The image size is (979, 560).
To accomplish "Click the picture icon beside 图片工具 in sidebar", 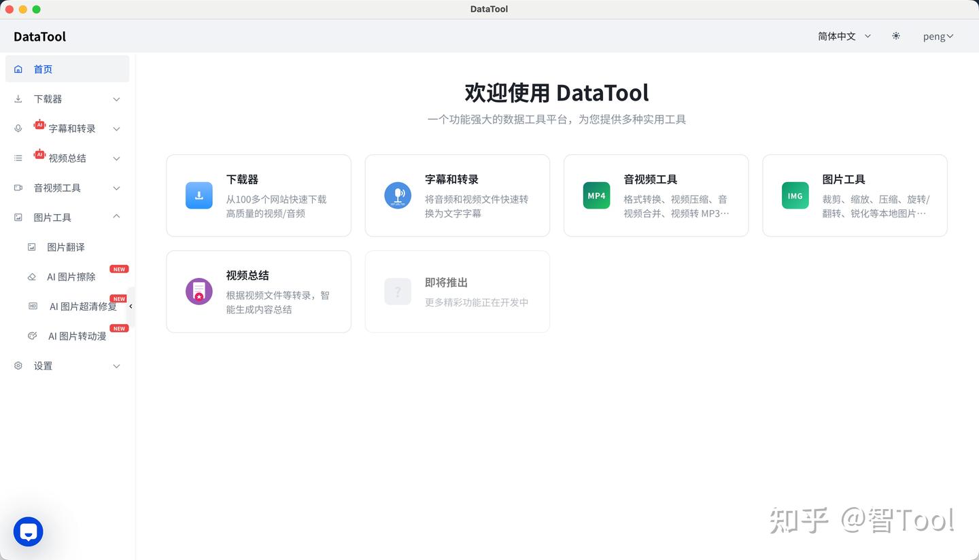I will (x=18, y=217).
